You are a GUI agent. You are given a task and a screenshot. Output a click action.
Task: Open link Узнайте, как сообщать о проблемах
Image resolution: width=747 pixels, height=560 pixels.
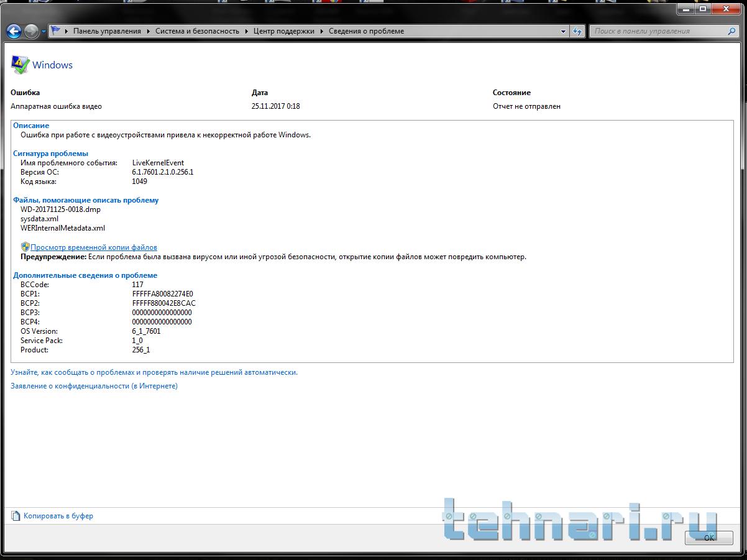(154, 372)
